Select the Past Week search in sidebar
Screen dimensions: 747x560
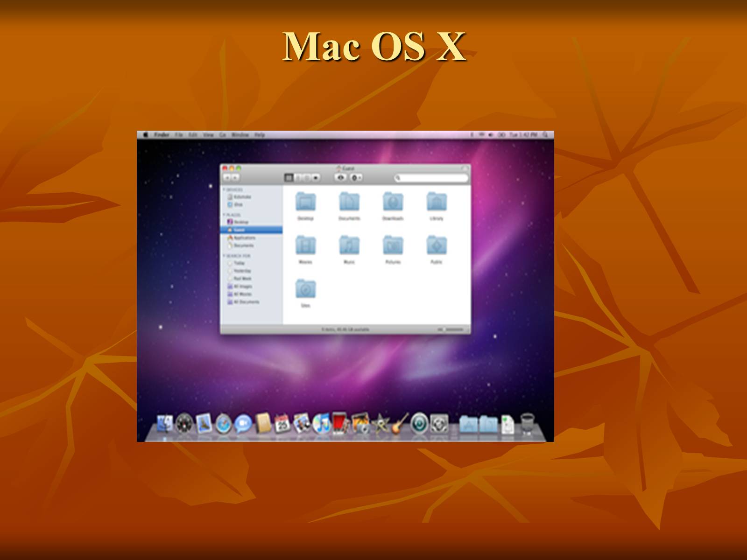click(x=252, y=279)
